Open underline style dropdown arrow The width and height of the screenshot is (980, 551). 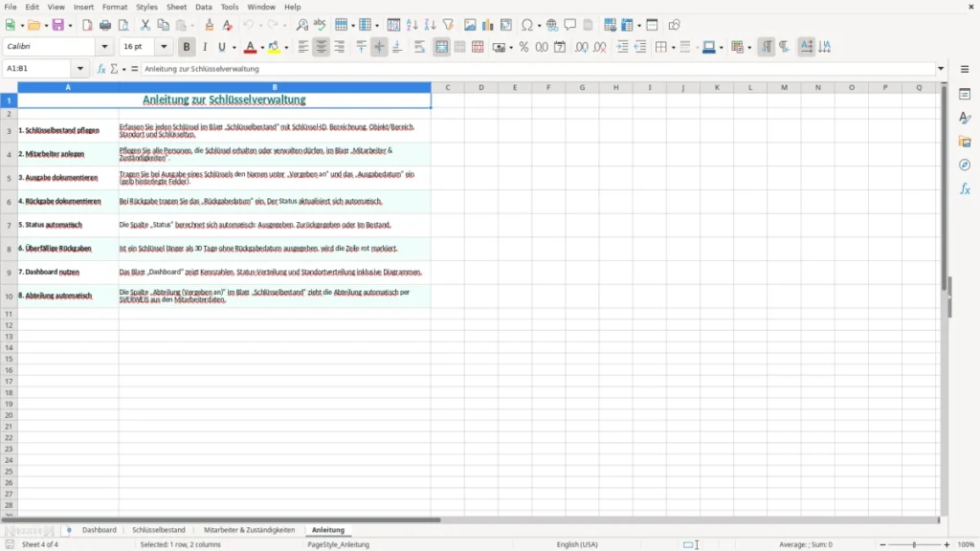click(x=234, y=48)
